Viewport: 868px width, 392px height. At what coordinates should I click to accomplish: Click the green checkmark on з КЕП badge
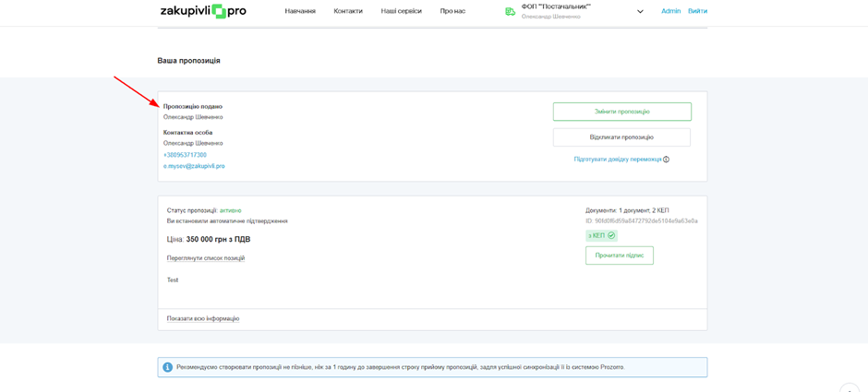[x=611, y=236]
